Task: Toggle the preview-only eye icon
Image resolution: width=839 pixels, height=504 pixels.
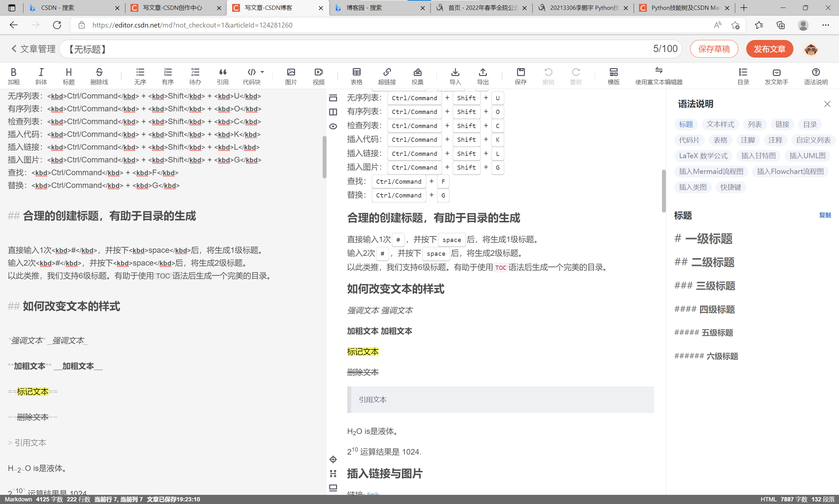Action: pos(333,126)
